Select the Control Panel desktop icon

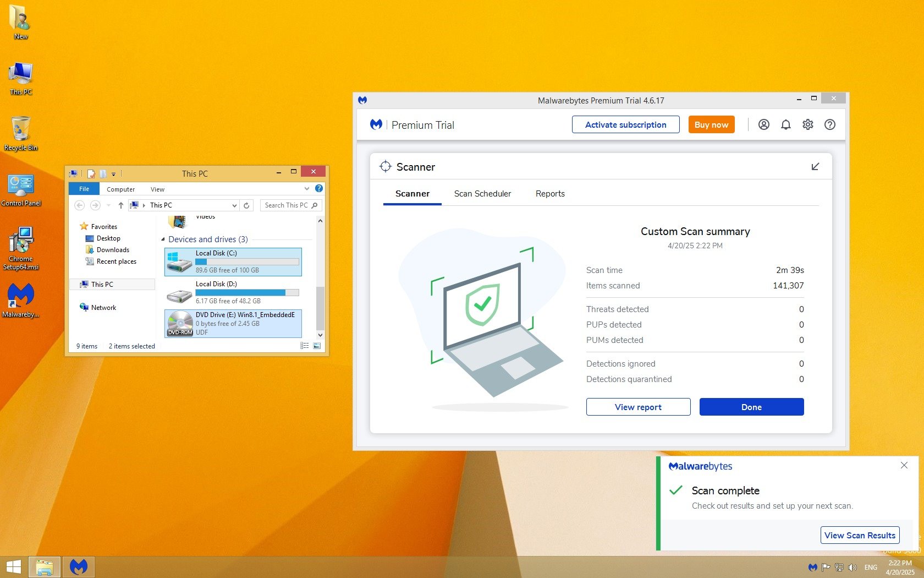pos(21,190)
